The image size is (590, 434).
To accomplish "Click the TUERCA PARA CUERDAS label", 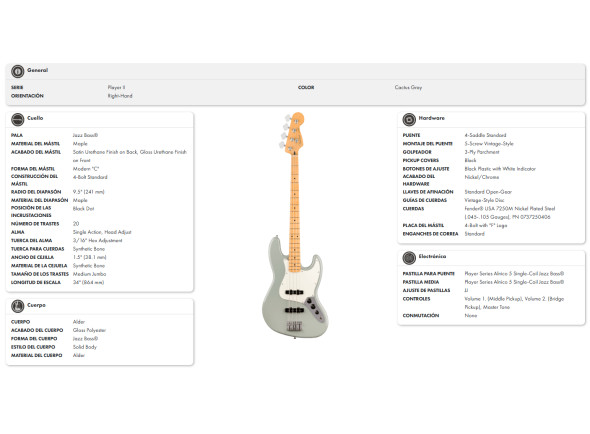I will coord(38,249).
